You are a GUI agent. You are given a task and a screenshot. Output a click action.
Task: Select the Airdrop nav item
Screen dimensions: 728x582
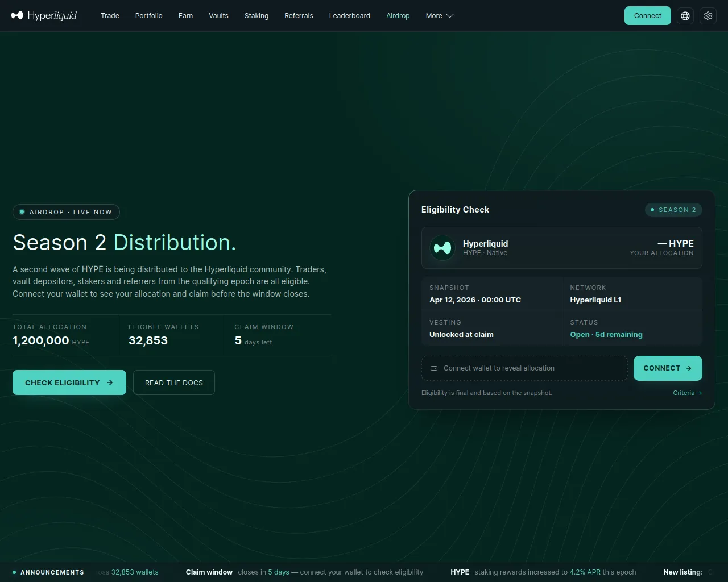[x=398, y=16]
